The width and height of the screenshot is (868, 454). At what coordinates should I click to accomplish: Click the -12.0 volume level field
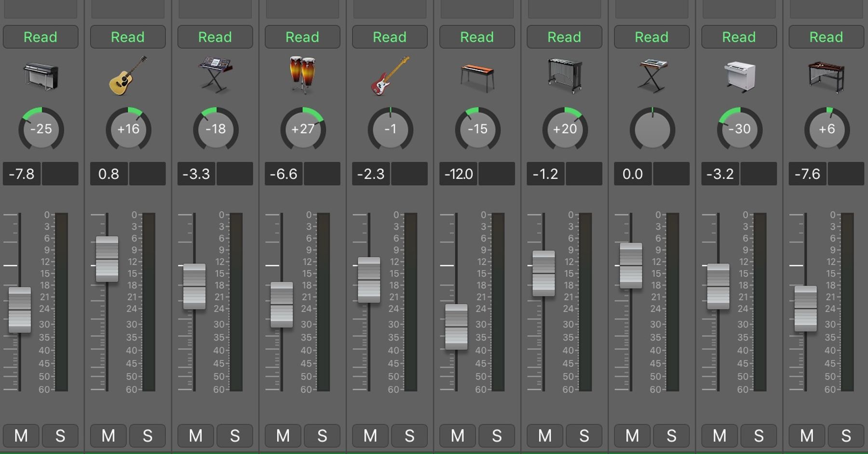click(x=459, y=174)
